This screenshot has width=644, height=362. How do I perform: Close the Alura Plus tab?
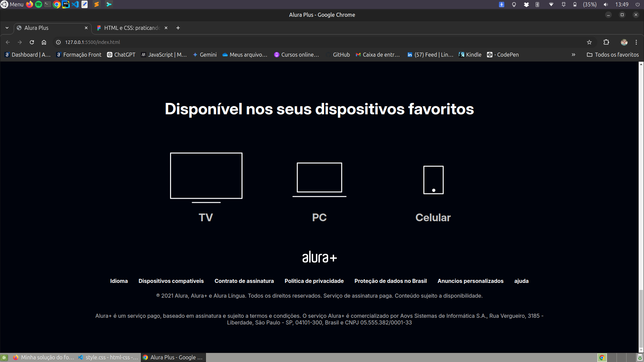(x=86, y=28)
